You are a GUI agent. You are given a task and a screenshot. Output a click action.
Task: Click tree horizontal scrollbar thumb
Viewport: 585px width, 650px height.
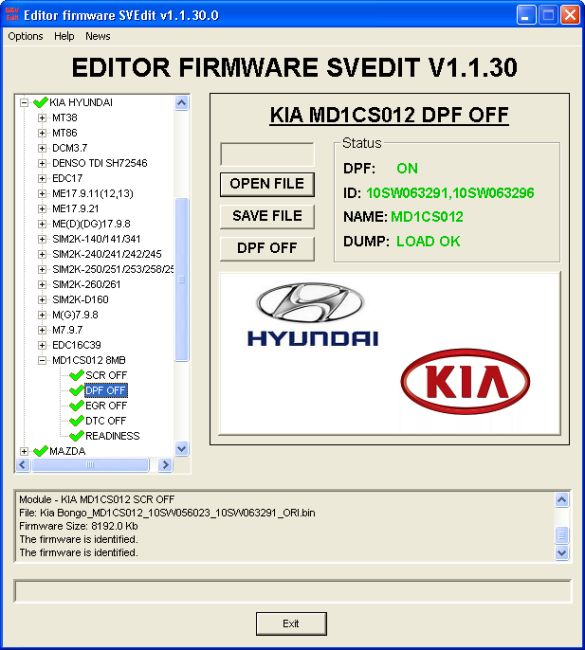[90, 465]
